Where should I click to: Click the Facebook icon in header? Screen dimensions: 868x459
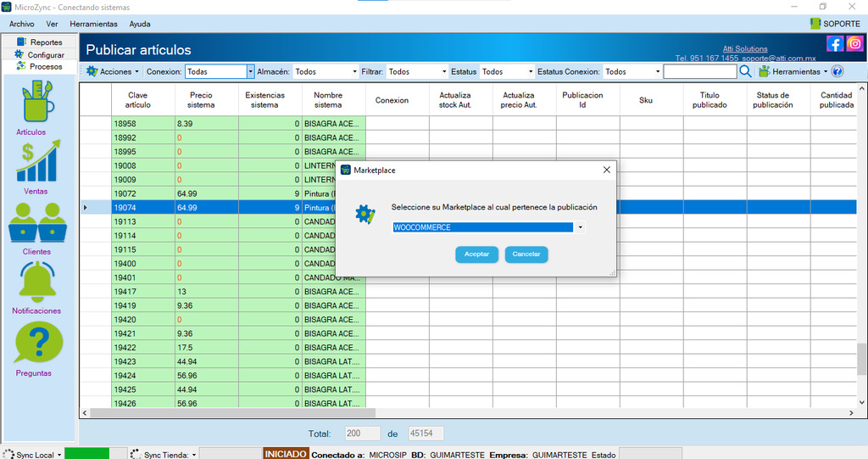point(835,43)
